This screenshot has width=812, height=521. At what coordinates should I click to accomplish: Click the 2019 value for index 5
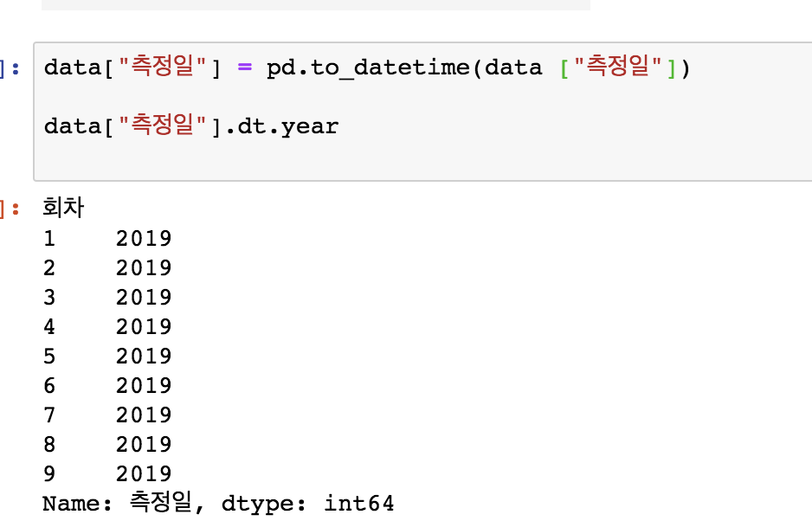[x=145, y=355]
